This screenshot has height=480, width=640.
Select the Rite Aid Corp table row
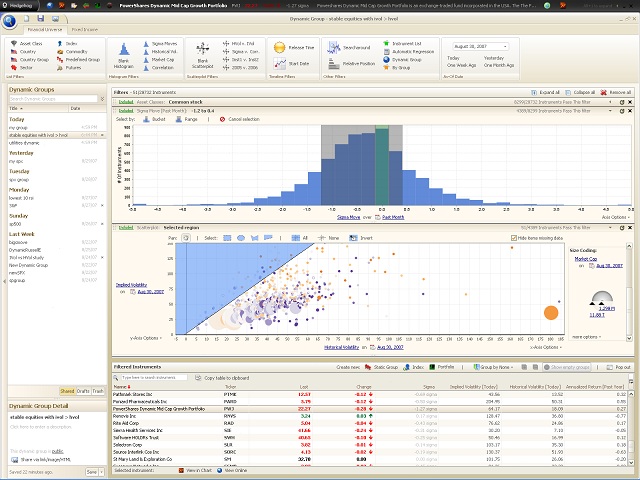coord(370,423)
